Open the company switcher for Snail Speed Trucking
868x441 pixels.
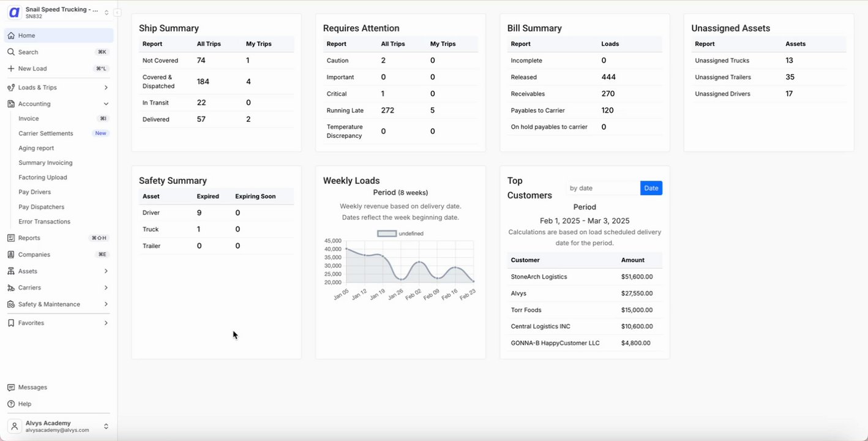[107, 13]
